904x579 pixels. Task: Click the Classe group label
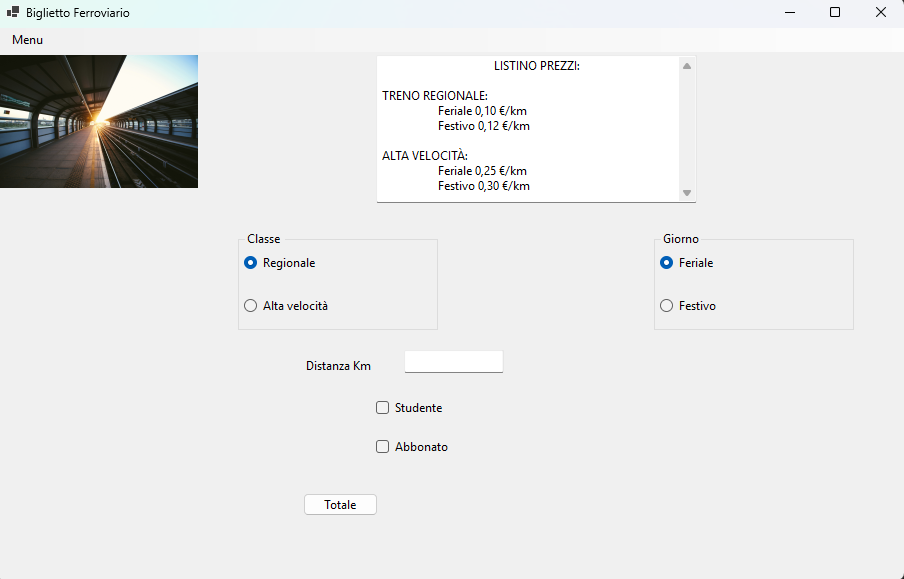[263, 239]
